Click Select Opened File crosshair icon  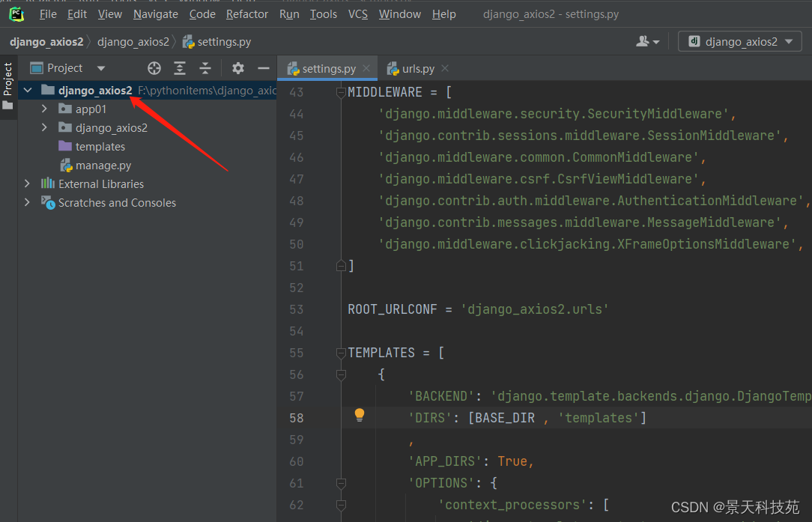point(154,68)
